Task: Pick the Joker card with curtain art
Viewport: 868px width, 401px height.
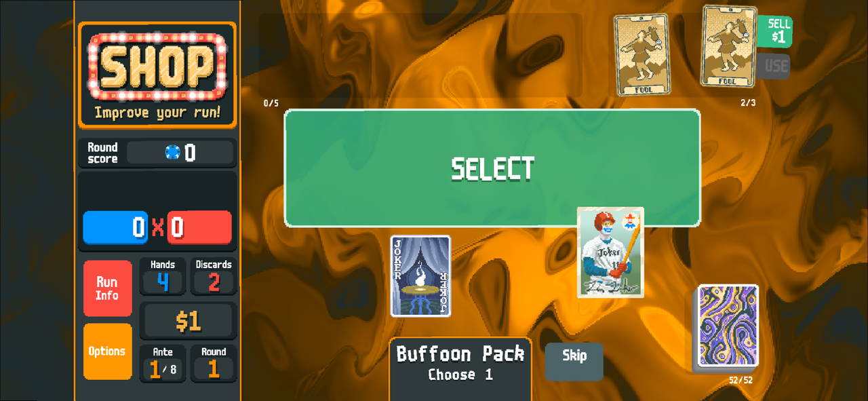Action: pyautogui.click(x=420, y=276)
